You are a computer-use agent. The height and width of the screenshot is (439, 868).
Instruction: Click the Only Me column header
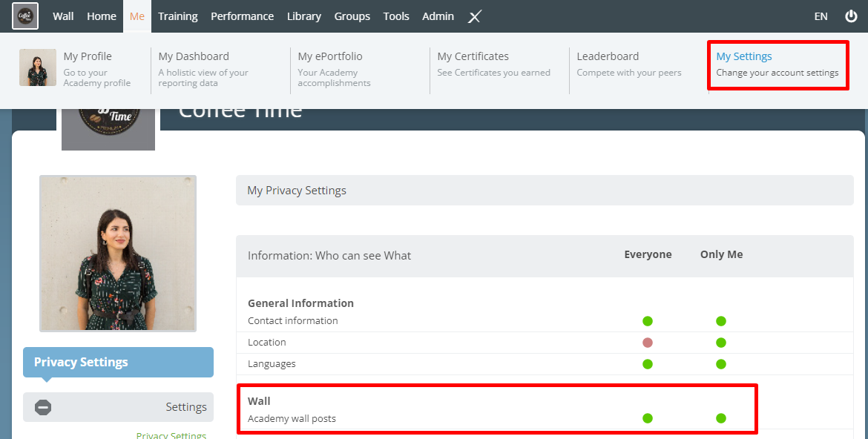pos(721,254)
